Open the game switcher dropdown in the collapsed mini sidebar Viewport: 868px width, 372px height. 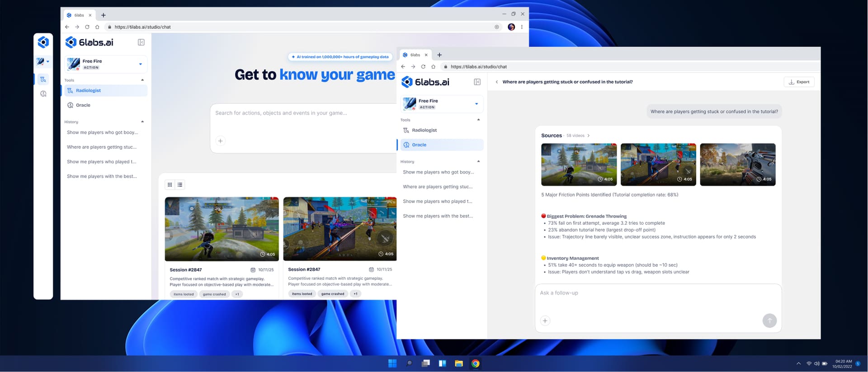(43, 61)
